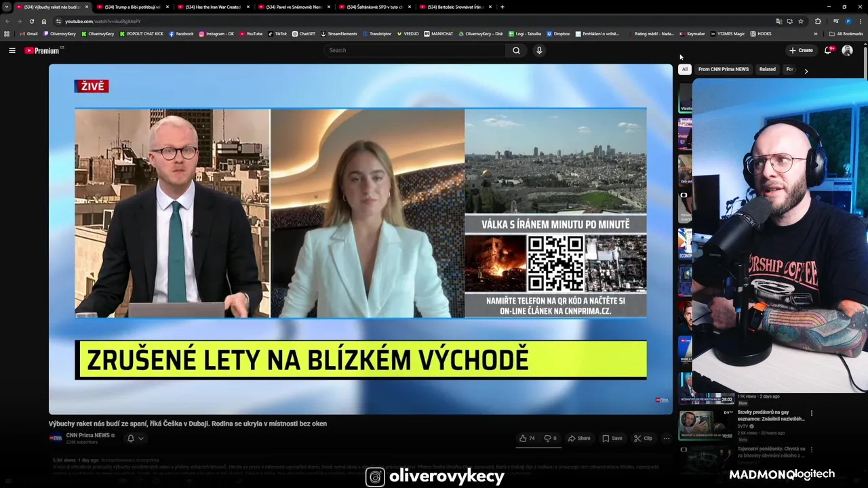Open options for Tajemství peněženky video
This screenshot has height=488, width=868.
pyautogui.click(x=811, y=449)
